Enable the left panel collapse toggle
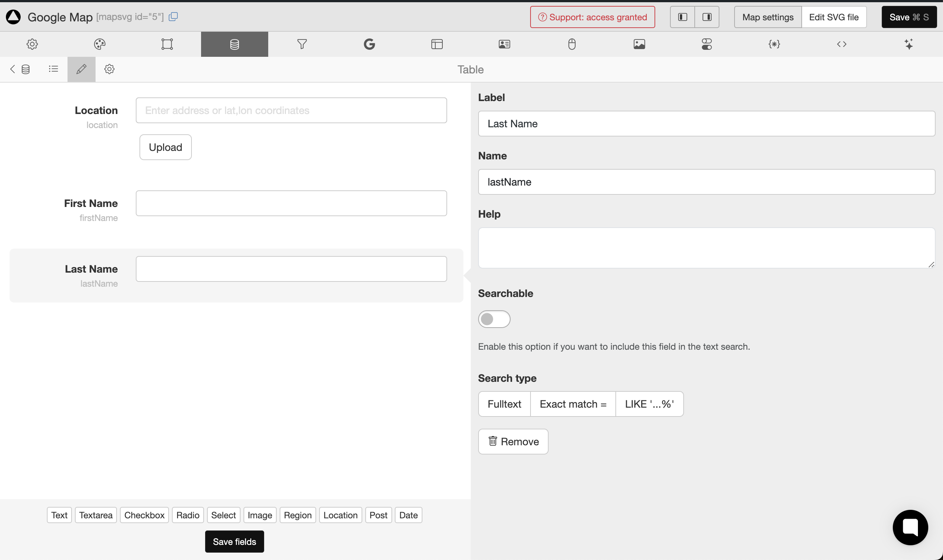The width and height of the screenshot is (943, 560). click(683, 17)
